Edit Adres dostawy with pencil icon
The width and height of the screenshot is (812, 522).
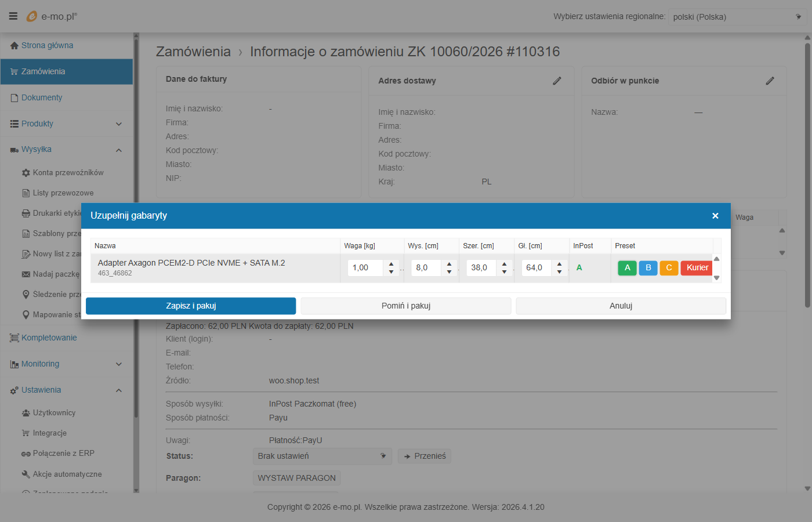pos(557,81)
